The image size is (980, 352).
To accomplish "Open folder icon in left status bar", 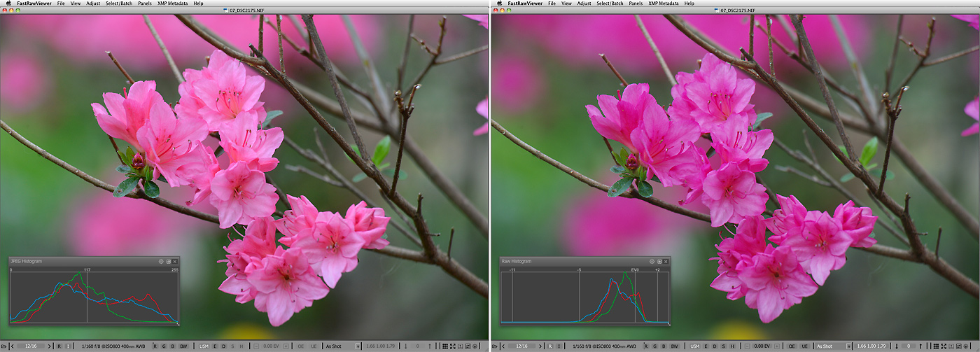I will 2,346.
